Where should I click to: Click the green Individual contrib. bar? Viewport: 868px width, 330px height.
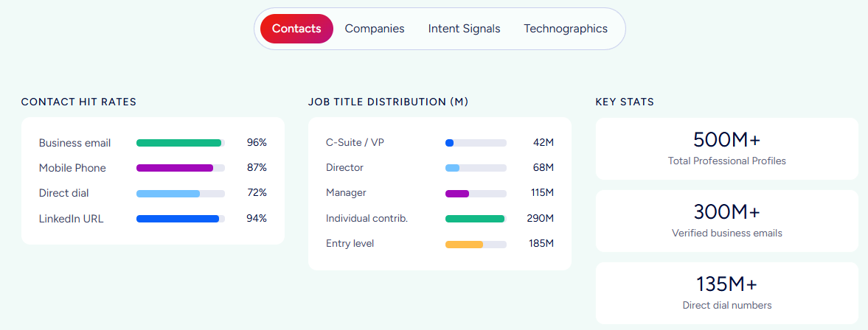point(476,219)
